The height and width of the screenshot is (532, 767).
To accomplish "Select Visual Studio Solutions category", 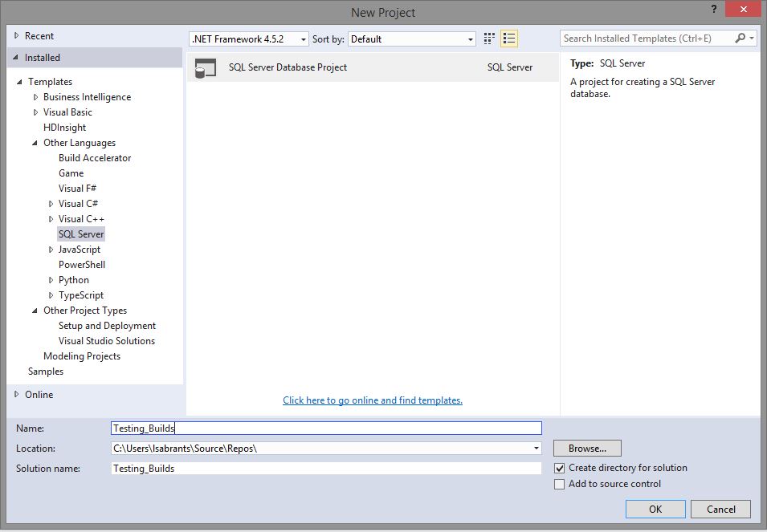I will [107, 340].
